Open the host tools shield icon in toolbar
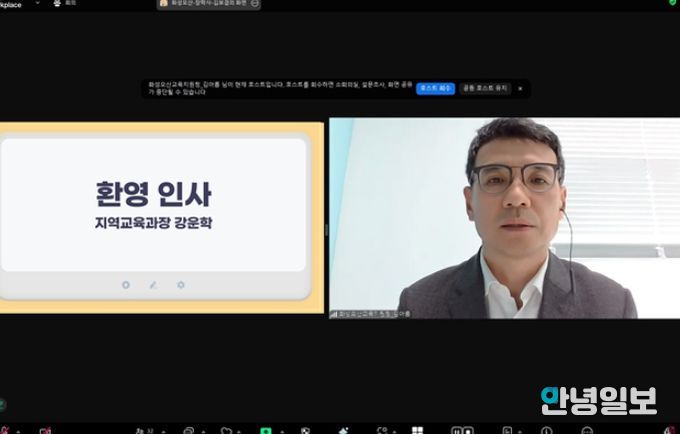 click(305, 431)
